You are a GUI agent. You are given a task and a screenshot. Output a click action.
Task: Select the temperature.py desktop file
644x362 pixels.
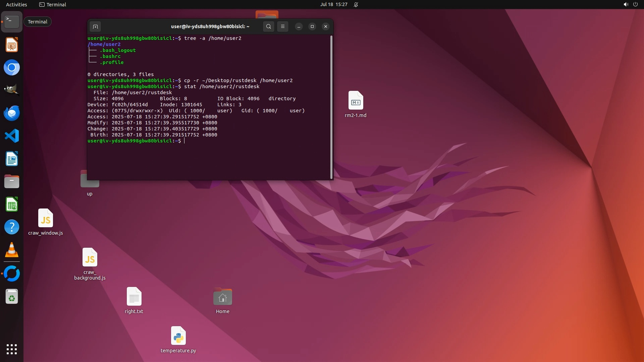tap(178, 336)
